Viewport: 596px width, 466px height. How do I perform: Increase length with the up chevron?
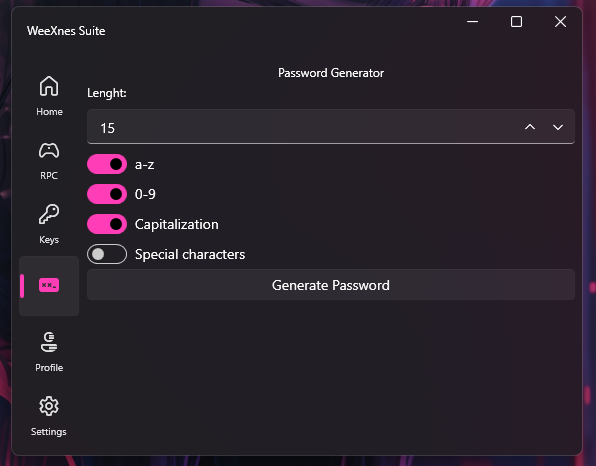coord(530,127)
